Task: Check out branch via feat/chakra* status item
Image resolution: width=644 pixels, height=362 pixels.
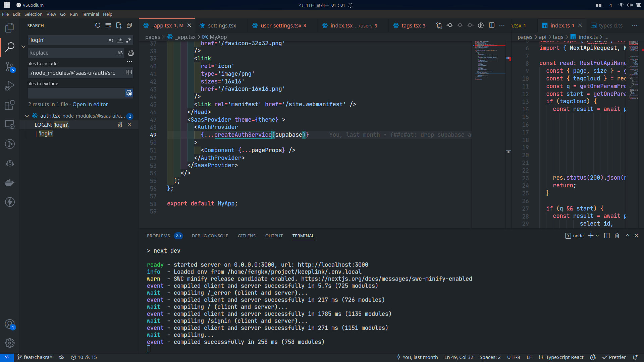Action: tap(35, 357)
